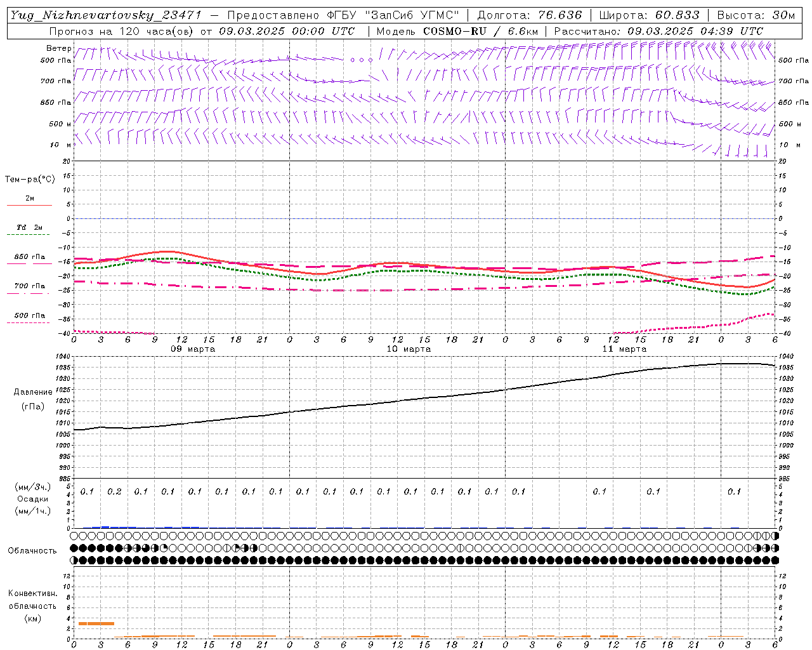Click left '850 гПа' wind level label
This screenshot has height=650, width=812.
[56, 102]
